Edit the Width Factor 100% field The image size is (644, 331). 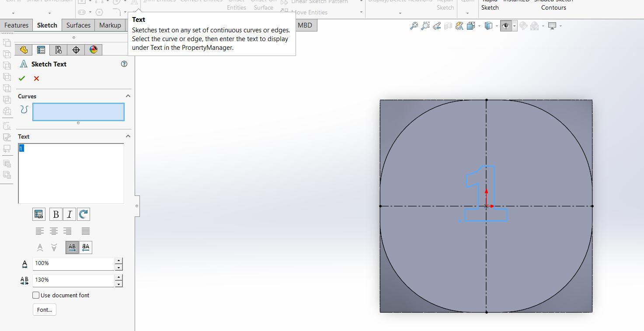click(x=73, y=264)
